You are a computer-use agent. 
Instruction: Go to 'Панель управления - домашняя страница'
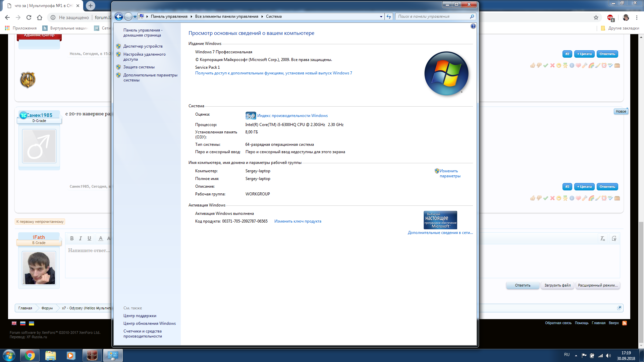click(x=143, y=33)
